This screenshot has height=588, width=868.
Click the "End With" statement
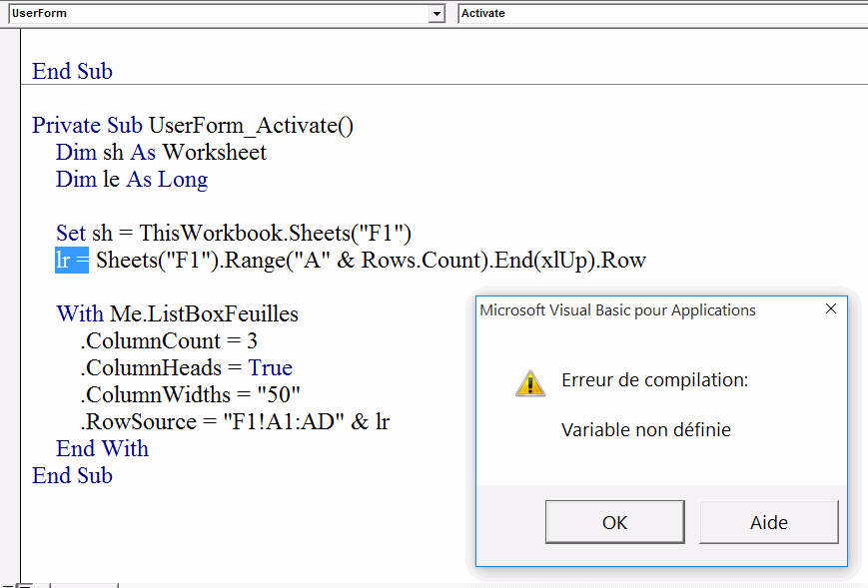[x=102, y=449]
